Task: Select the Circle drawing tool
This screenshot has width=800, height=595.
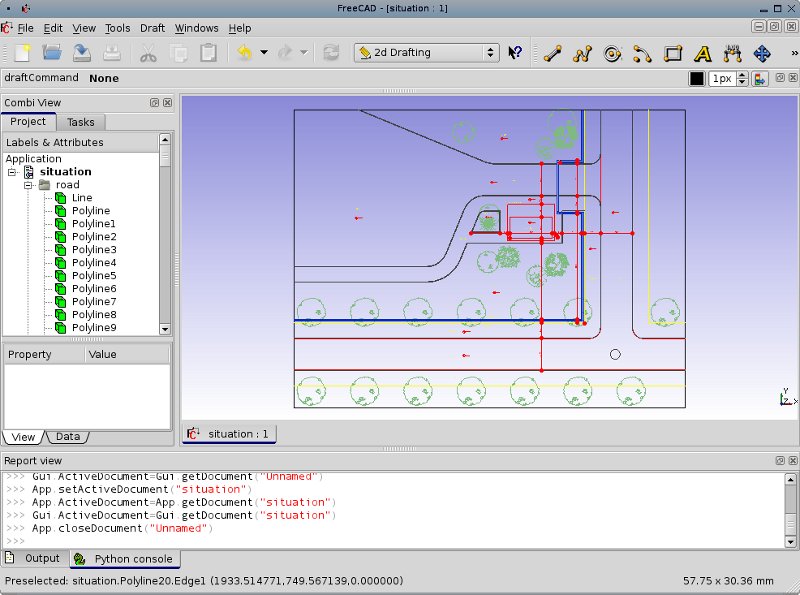Action: point(612,55)
